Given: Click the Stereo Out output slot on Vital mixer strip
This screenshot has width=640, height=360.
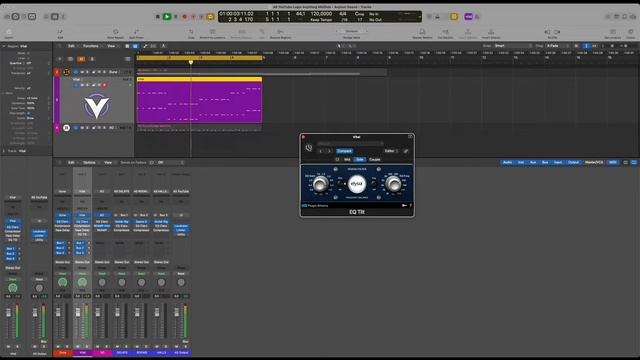Looking at the screenshot, I should (x=82, y=262).
